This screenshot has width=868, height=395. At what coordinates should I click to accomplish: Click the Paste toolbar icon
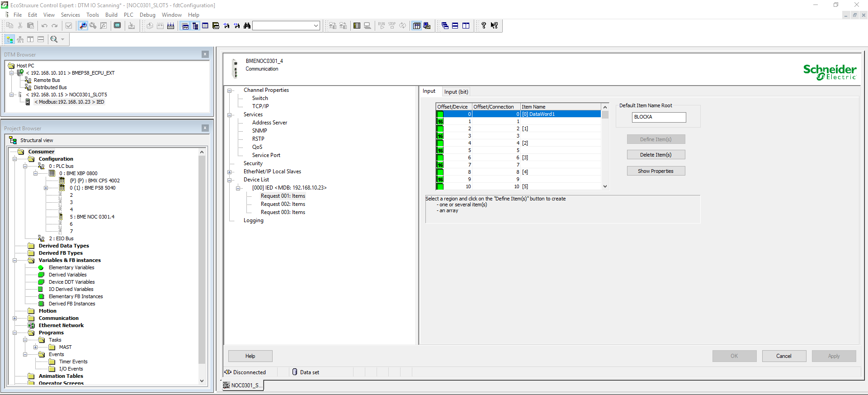coord(31,26)
